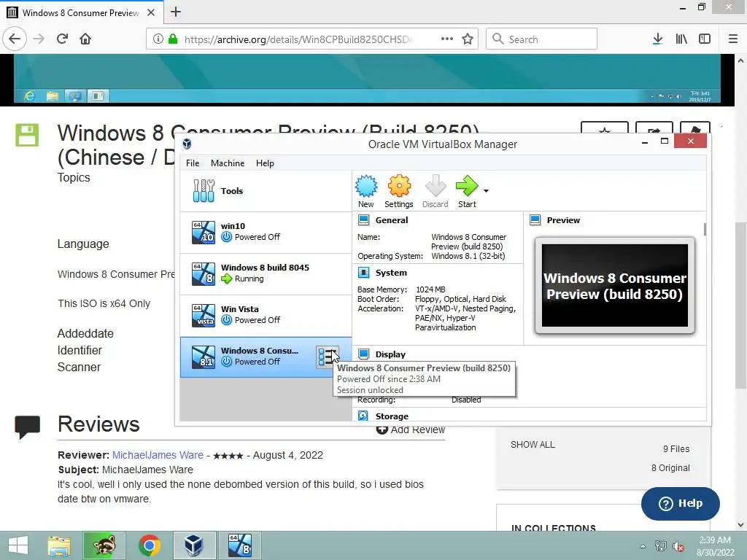Open the File menu in VirtualBox

pyautogui.click(x=193, y=163)
